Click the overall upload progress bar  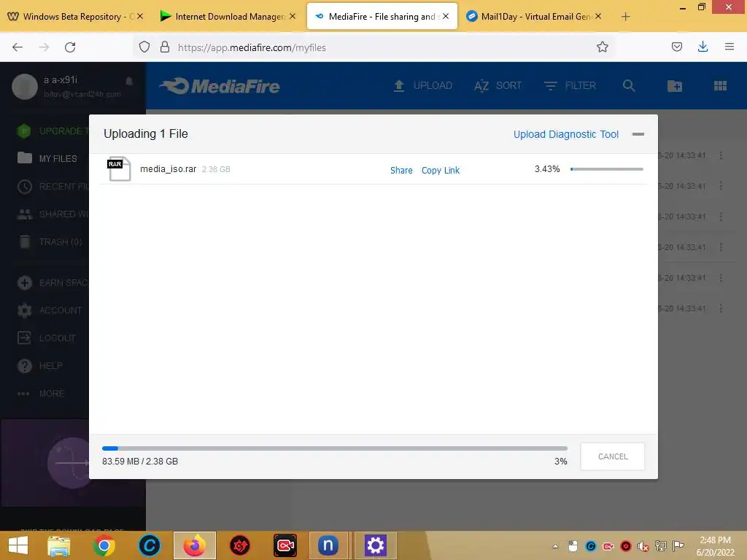(x=334, y=448)
